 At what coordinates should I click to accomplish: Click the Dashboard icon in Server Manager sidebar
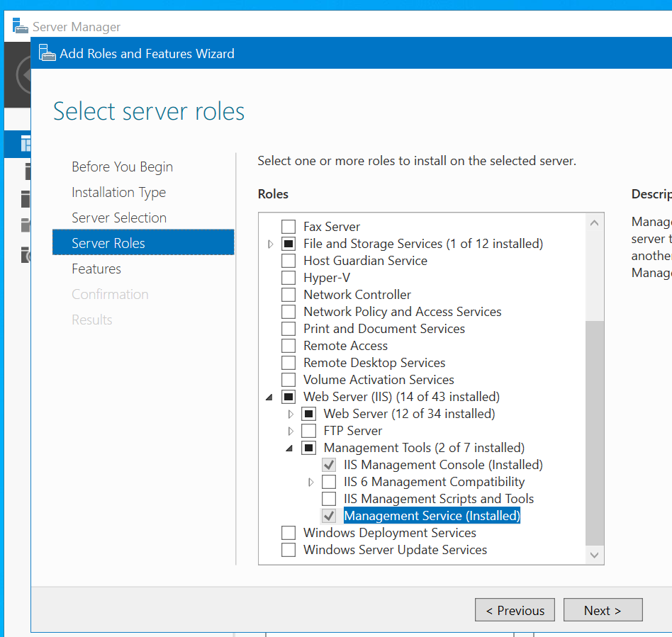point(26,144)
